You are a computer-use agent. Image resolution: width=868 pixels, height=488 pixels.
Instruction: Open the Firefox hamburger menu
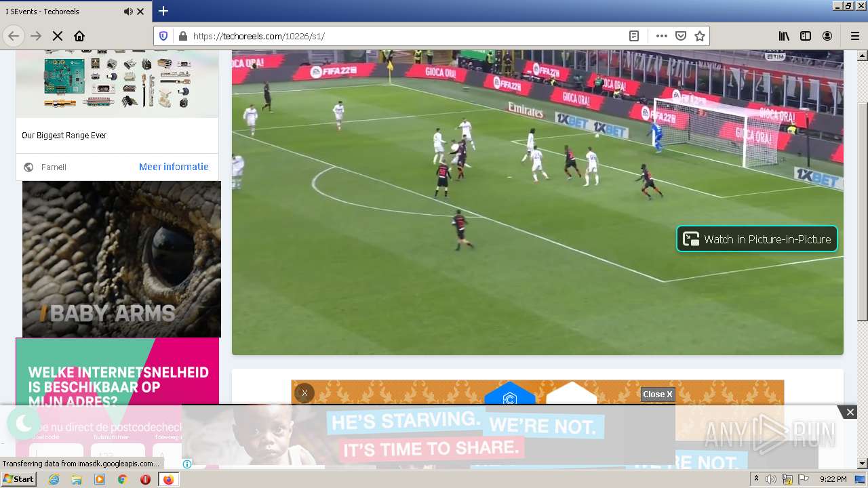click(854, 36)
